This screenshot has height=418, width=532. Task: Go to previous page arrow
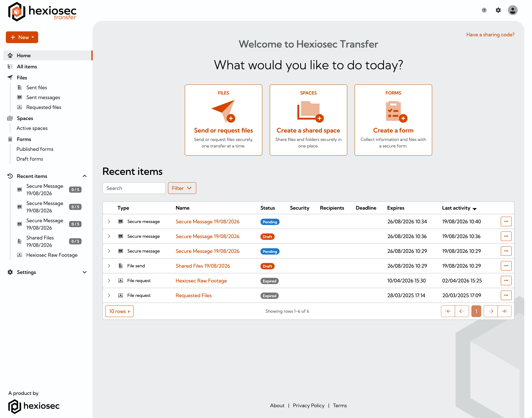[462, 311]
